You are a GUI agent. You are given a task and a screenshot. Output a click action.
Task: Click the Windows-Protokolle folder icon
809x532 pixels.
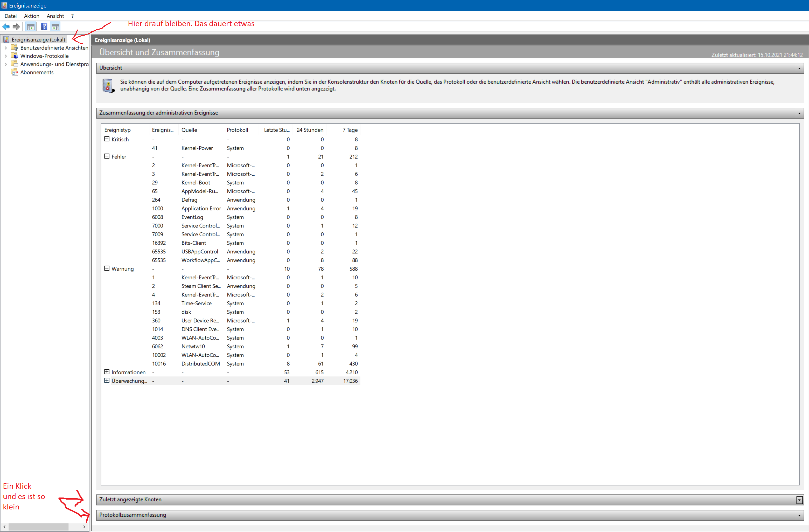coord(15,56)
